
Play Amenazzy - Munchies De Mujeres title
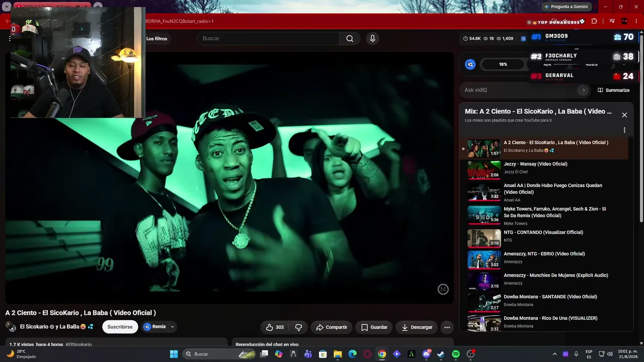[556, 276]
